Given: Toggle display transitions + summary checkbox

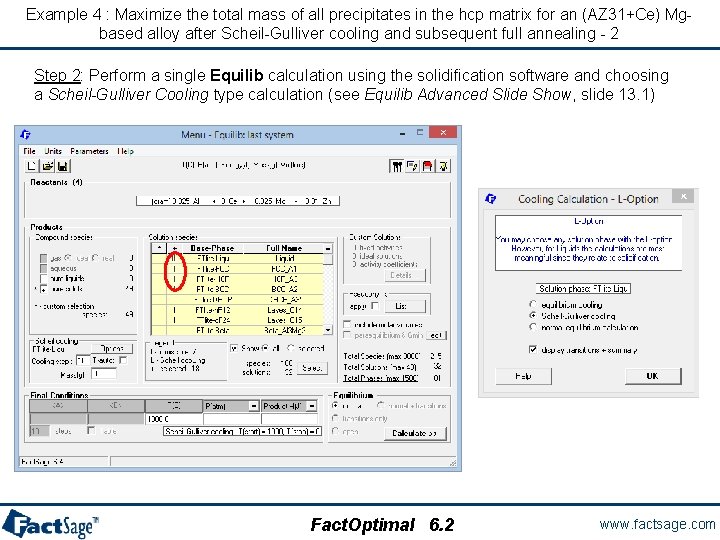Looking at the screenshot, I should pyautogui.click(x=533, y=349).
